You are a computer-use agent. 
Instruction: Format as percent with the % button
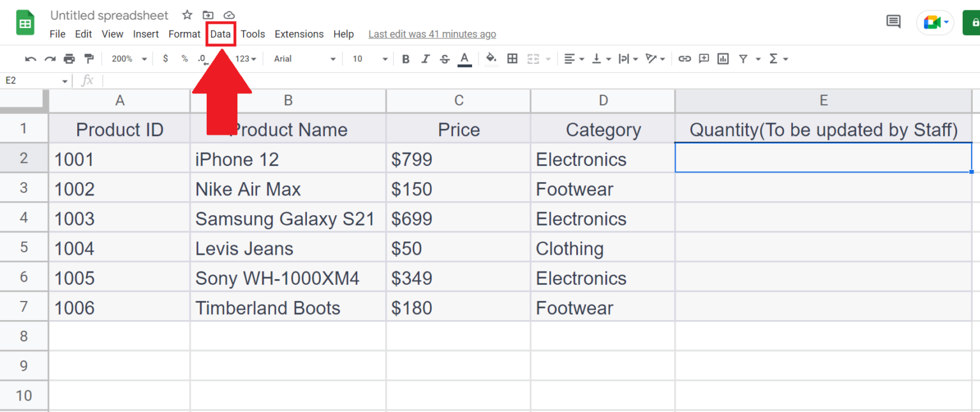click(184, 59)
